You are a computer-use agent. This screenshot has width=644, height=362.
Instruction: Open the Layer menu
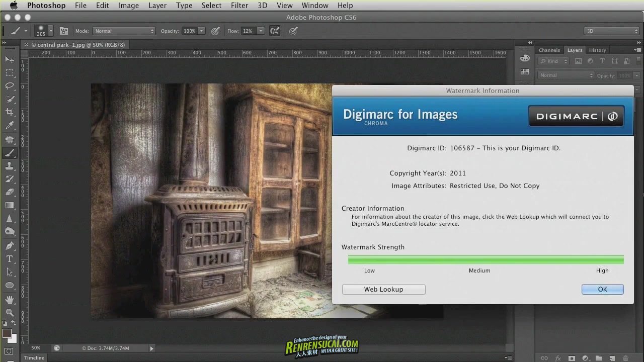click(x=157, y=6)
